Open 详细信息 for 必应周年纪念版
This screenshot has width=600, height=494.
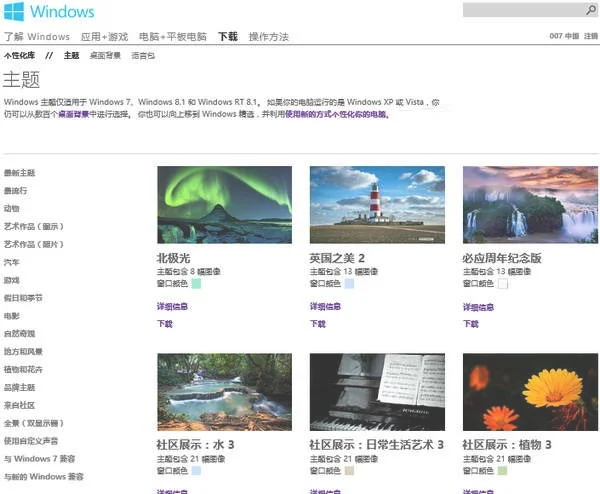478,307
